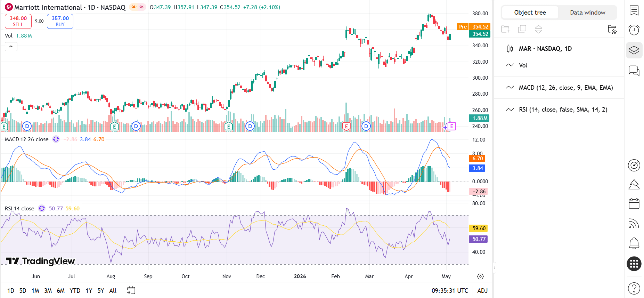Open the go-to-date calendar icon
This screenshot has height=298, width=644.
pos(131,290)
